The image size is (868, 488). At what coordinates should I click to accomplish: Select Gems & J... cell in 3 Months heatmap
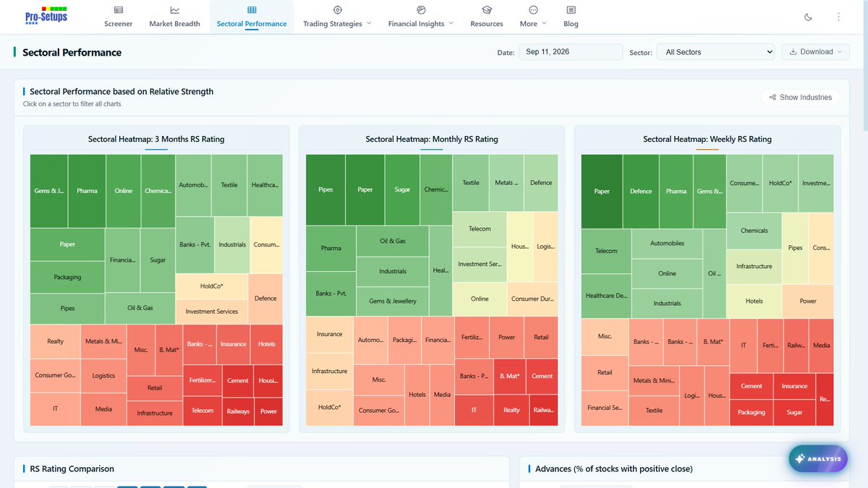pyautogui.click(x=49, y=191)
